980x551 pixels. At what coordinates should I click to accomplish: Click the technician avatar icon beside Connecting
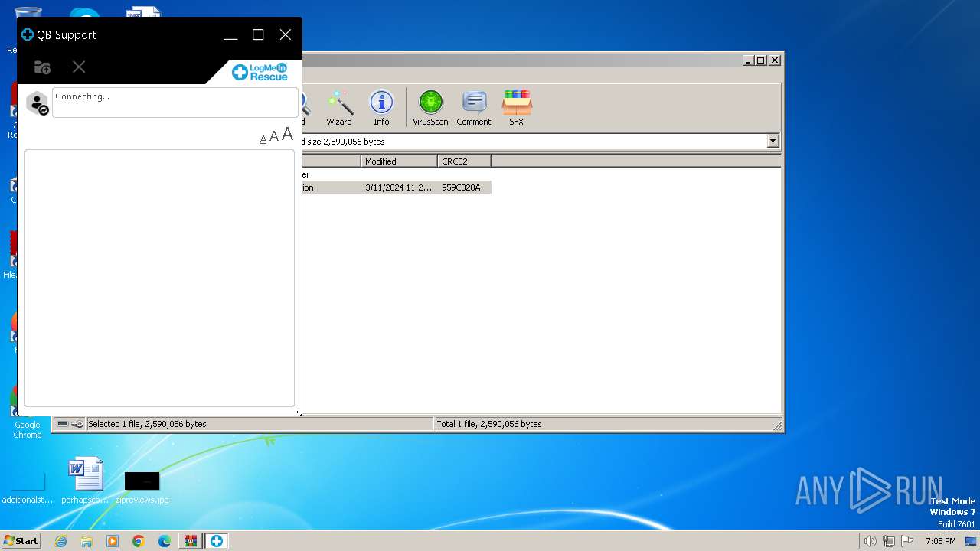(37, 103)
